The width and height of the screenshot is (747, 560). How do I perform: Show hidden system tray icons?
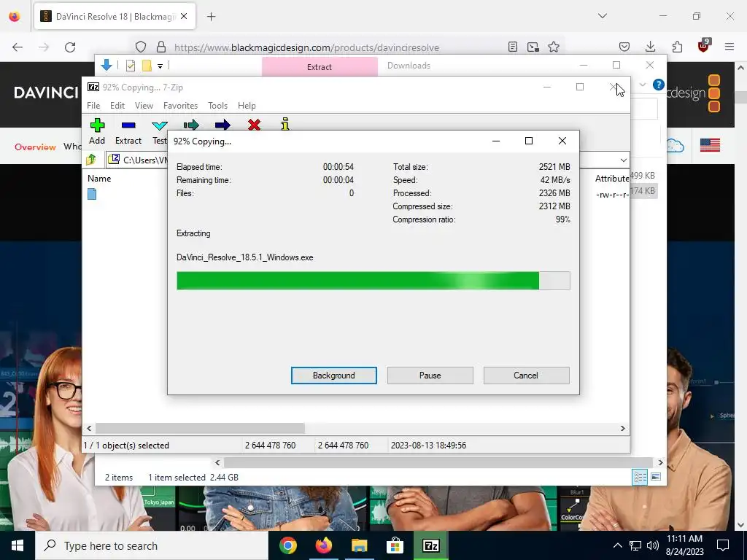[617, 545]
